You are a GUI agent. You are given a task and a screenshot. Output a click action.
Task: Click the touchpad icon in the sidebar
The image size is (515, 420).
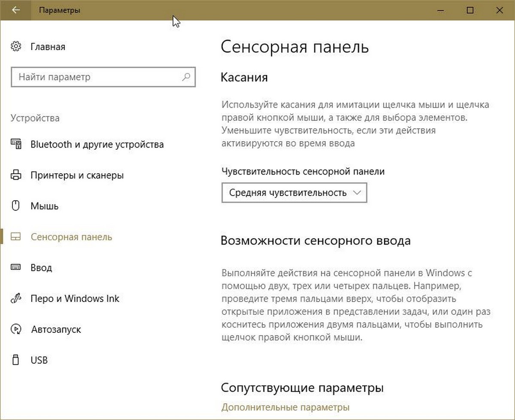click(16, 237)
